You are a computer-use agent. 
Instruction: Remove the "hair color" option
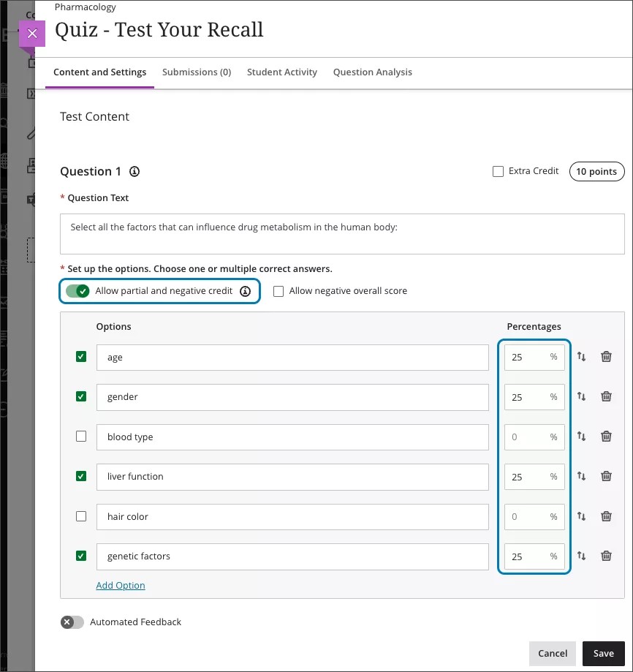(606, 516)
